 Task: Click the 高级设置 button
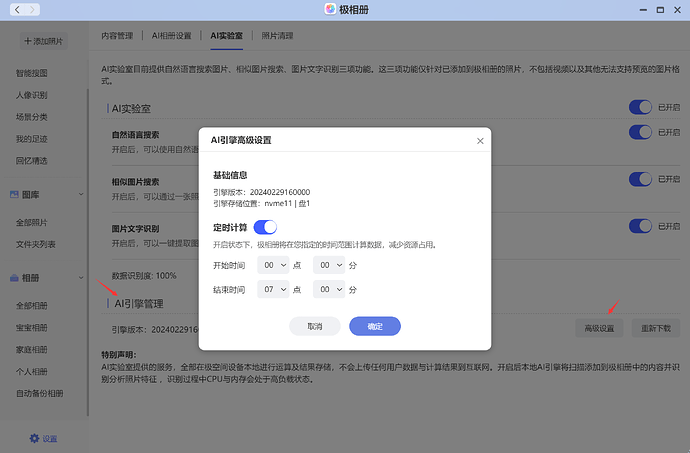[599, 328]
